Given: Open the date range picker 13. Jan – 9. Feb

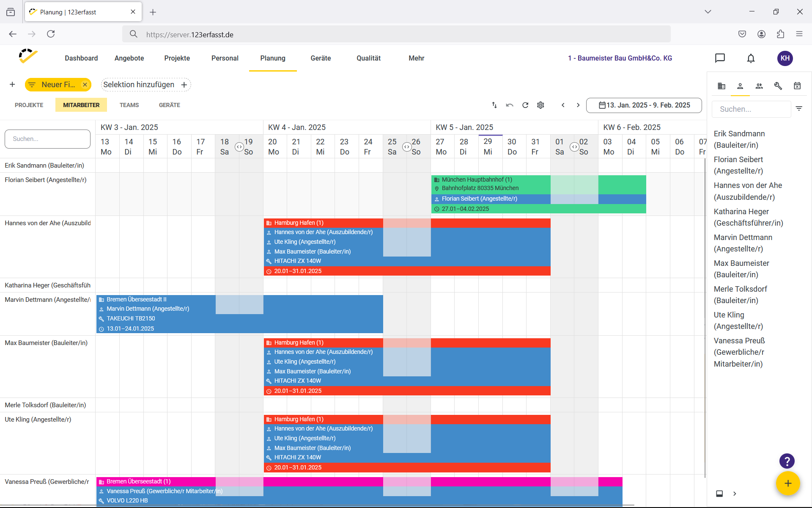Looking at the screenshot, I should [644, 105].
